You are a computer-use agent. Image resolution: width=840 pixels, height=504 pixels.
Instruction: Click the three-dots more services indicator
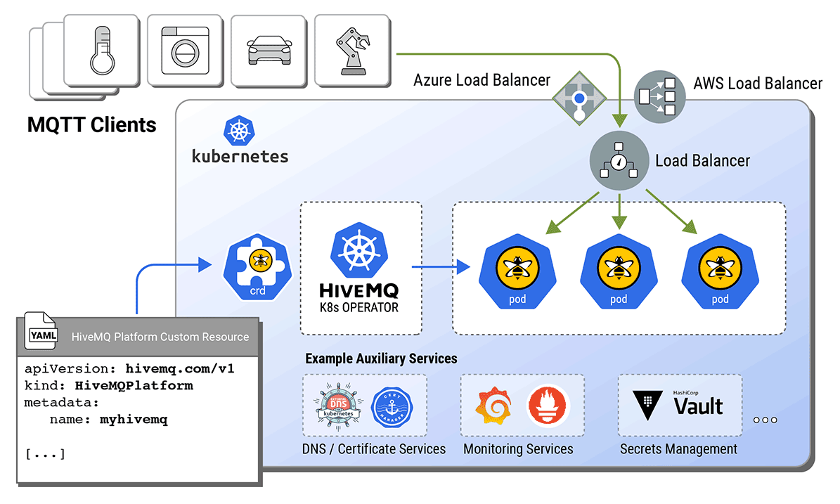(x=765, y=420)
